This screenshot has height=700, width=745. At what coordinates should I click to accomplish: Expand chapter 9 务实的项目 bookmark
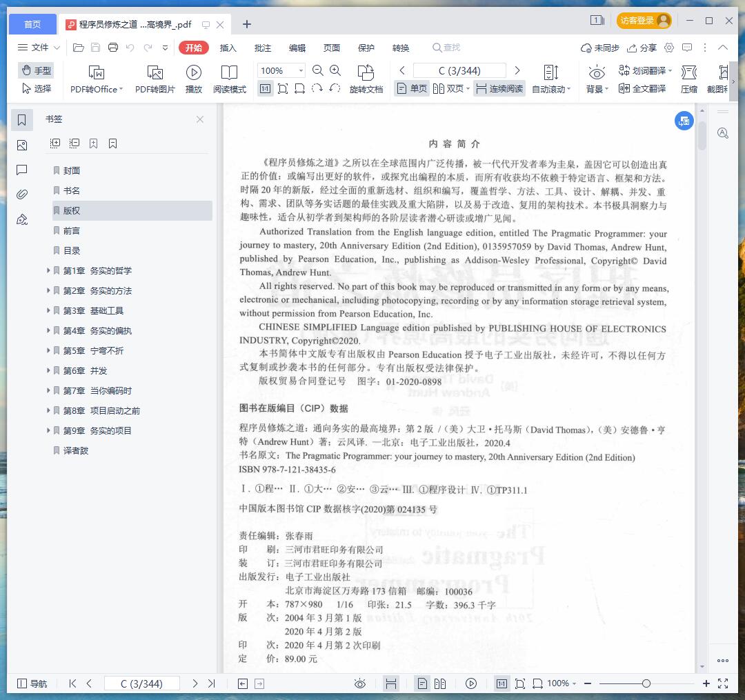pyautogui.click(x=48, y=430)
